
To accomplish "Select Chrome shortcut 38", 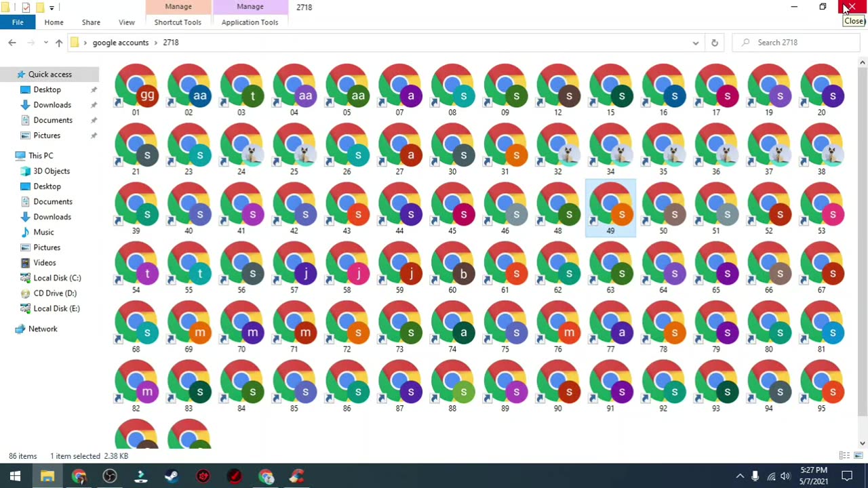I will 822,149.
